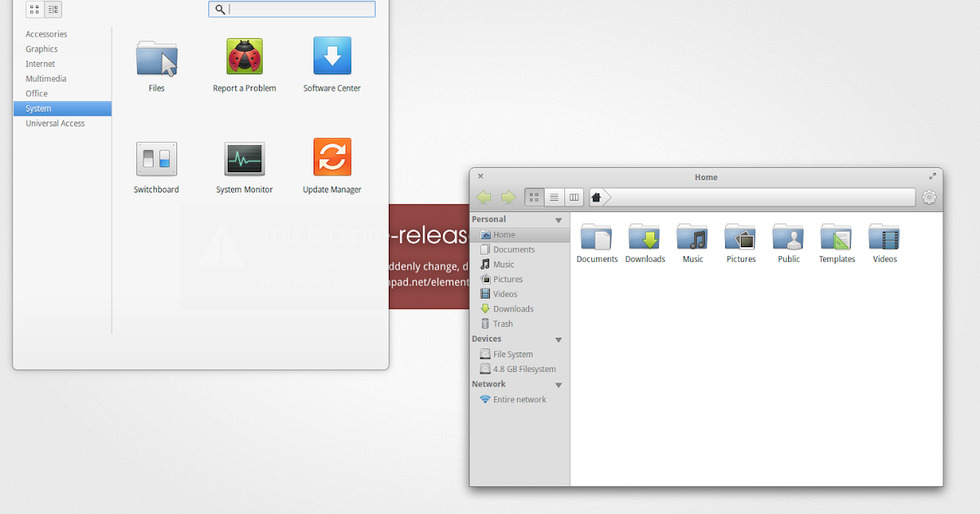The height and width of the screenshot is (514, 980).
Task: Click the launcher search field
Action: click(292, 9)
